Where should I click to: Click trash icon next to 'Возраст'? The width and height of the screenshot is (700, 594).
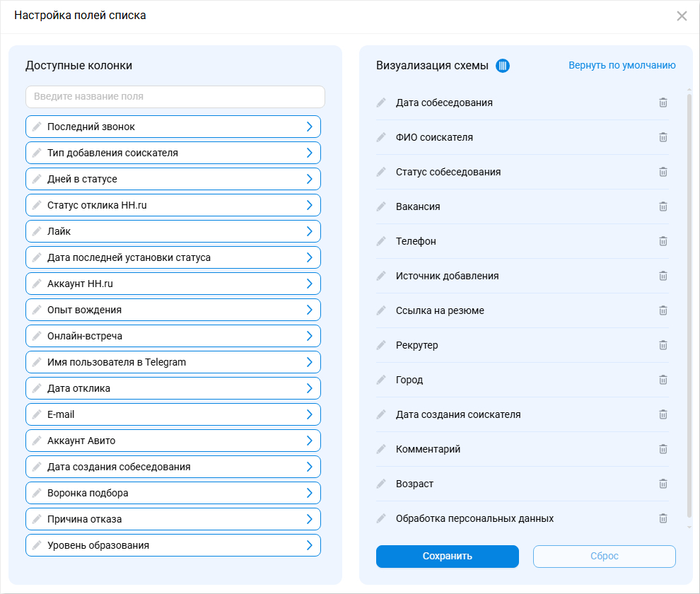point(663,484)
